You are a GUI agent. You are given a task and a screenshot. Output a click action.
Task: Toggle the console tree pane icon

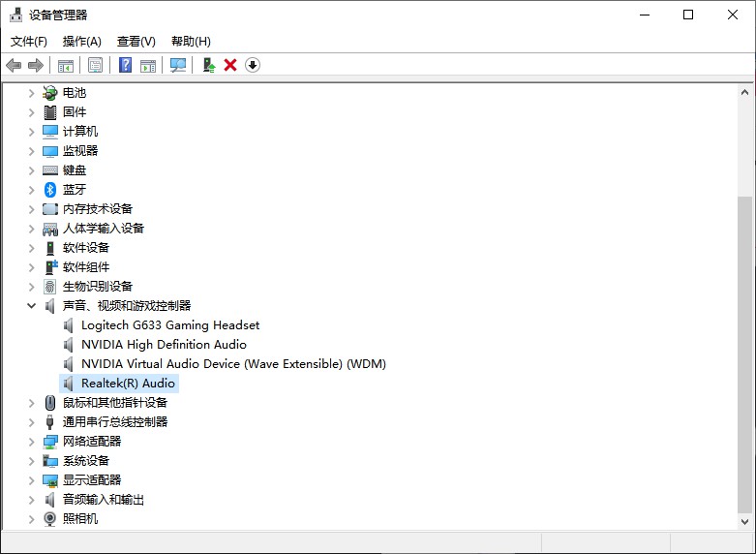tap(66, 65)
